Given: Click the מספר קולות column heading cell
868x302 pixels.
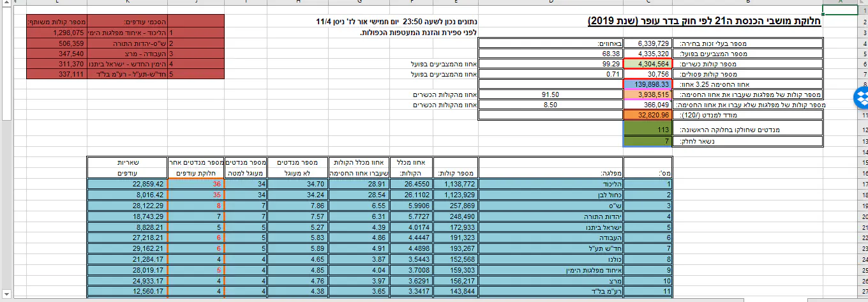Looking at the screenshot, I should 456,173.
